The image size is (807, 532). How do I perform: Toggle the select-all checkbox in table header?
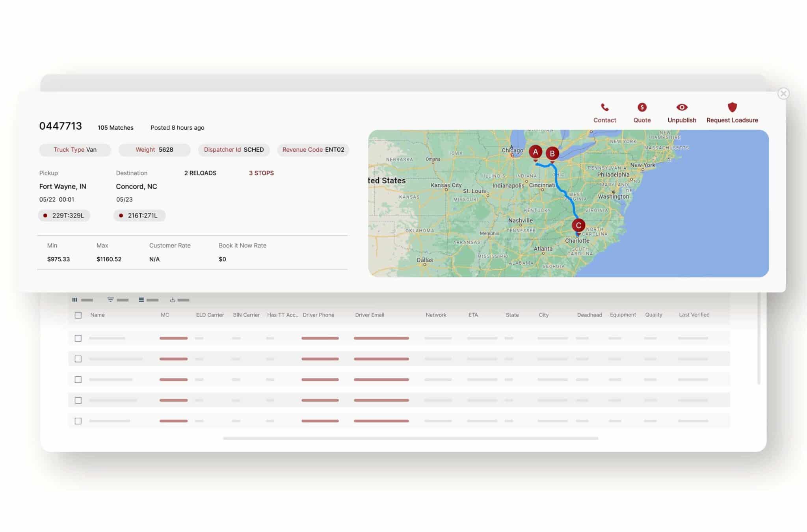tap(78, 315)
